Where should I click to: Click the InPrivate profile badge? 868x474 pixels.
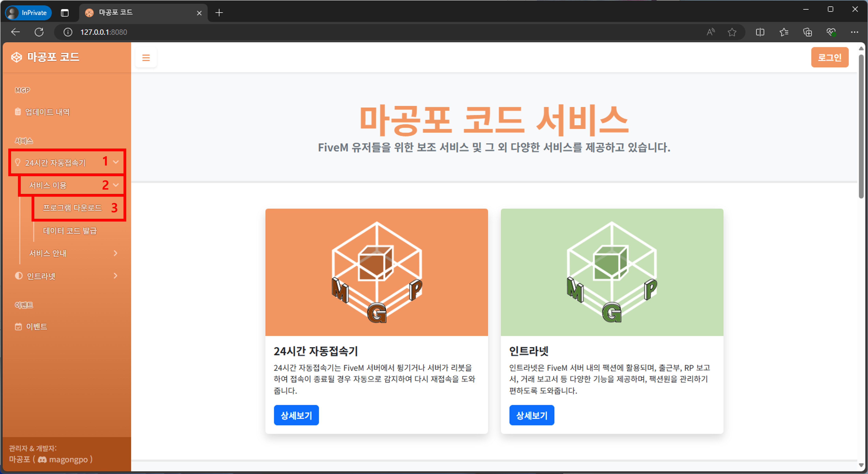[28, 13]
